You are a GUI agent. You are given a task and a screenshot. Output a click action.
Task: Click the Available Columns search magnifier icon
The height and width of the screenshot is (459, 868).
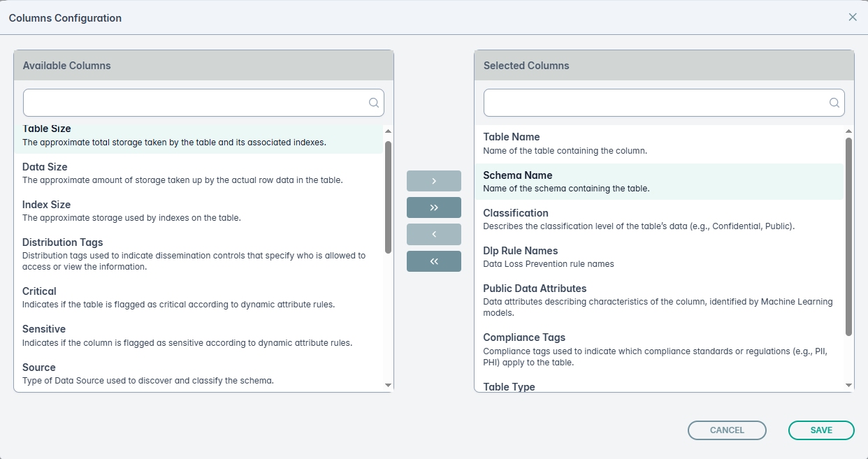click(x=374, y=103)
